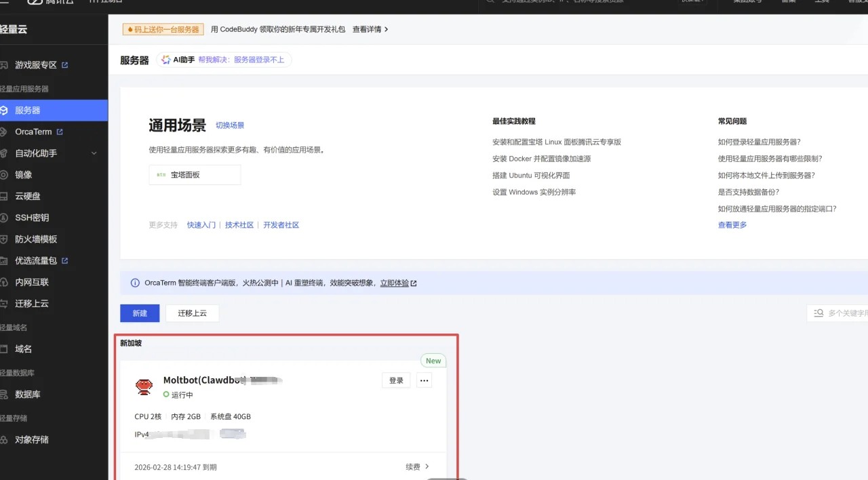This screenshot has height=480, width=868.
Task: Open the 快速入门 quick start link
Action: tap(201, 224)
